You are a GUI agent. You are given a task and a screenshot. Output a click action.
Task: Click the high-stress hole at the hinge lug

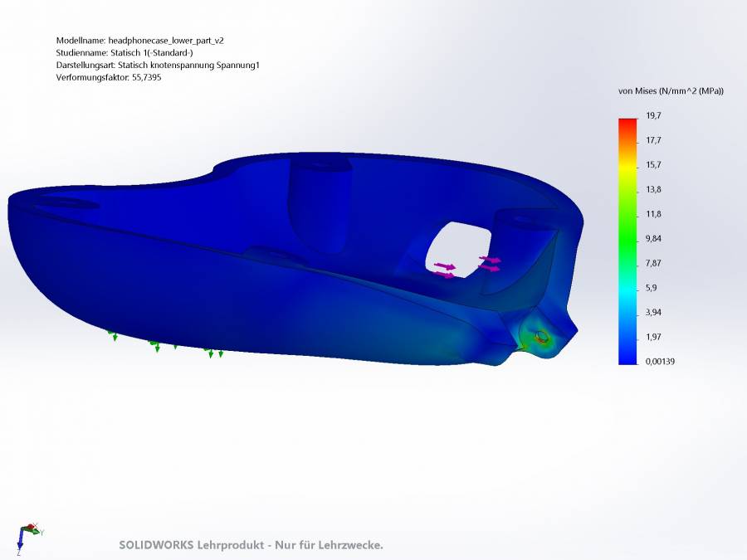[541, 337]
